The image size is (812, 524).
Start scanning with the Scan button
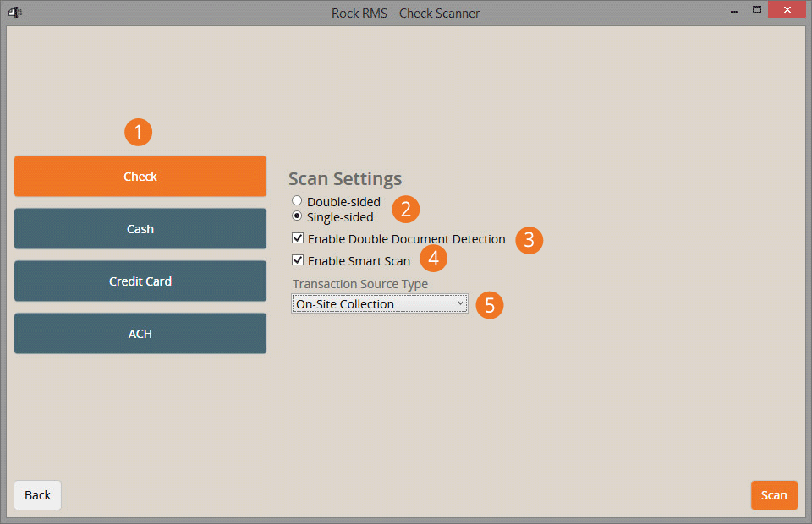(x=773, y=495)
